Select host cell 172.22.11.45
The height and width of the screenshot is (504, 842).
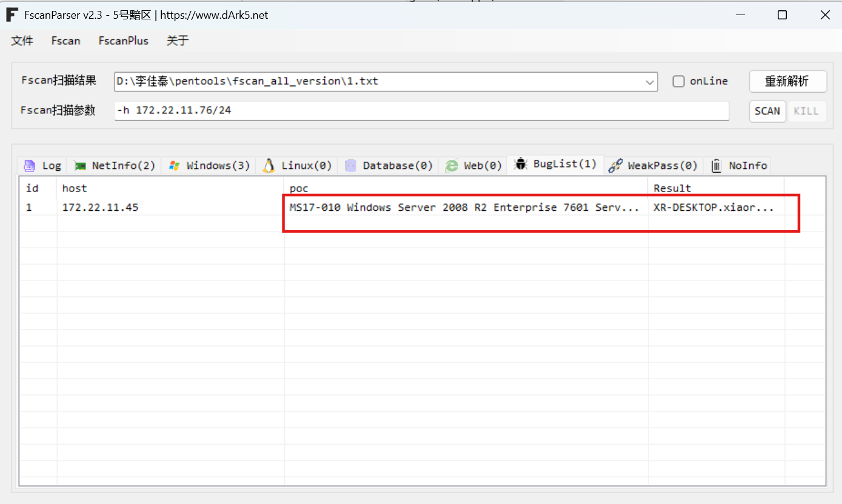tap(170, 207)
